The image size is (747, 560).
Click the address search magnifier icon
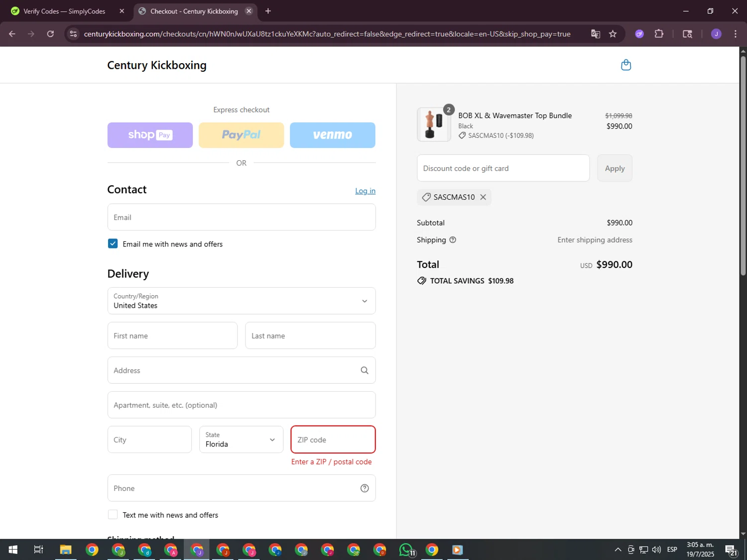365,370
